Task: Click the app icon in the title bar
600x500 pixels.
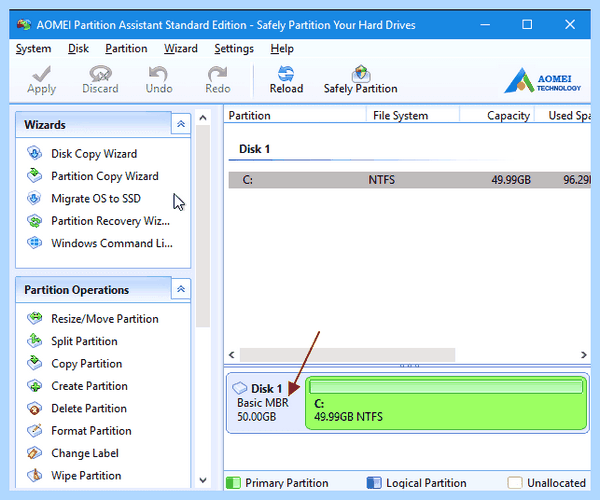Action: [24, 25]
